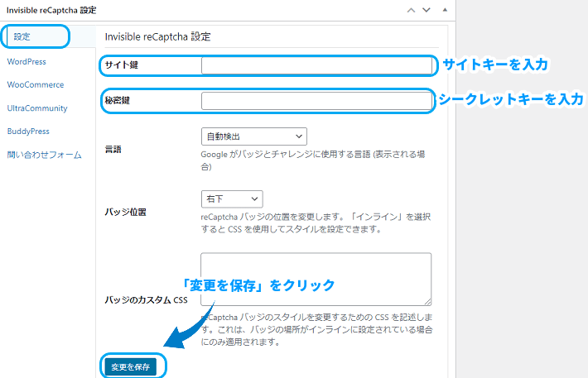
Task: Focus the 秘密鍵 input field
Action: point(316,101)
